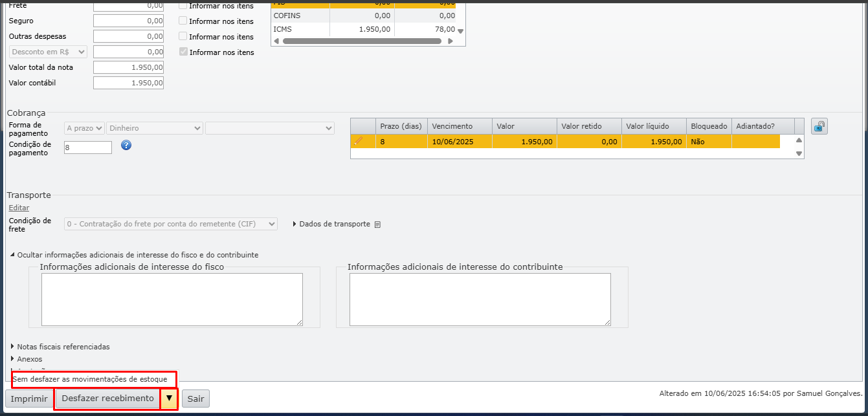Viewport: 868px width, 416px height.
Task: Click the Seguro value field
Action: pyautogui.click(x=128, y=21)
